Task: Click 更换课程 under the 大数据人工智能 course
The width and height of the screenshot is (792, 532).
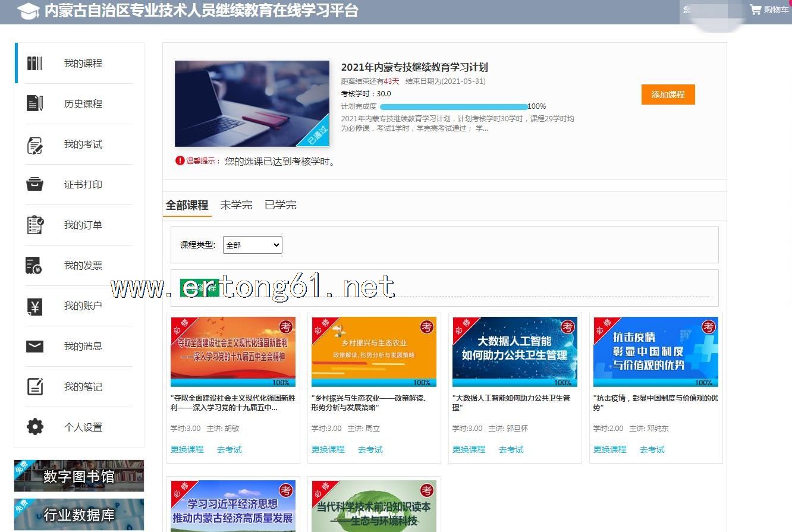Action: point(469,449)
